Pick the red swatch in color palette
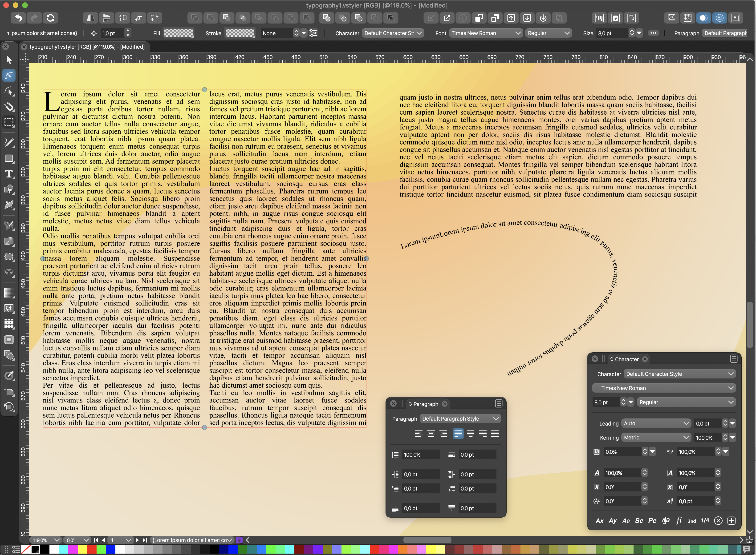 click(92, 549)
